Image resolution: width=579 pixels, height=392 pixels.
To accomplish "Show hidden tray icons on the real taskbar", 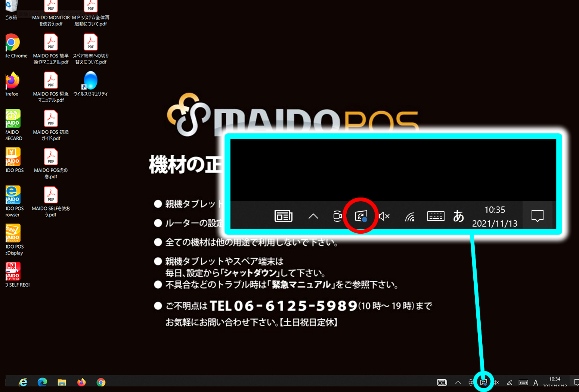I will tap(458, 382).
